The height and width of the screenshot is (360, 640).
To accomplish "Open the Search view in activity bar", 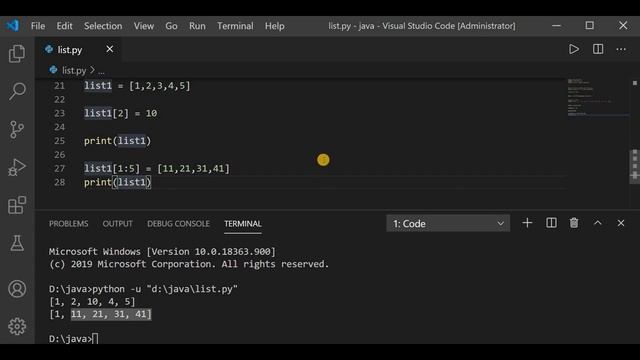I will [17, 91].
